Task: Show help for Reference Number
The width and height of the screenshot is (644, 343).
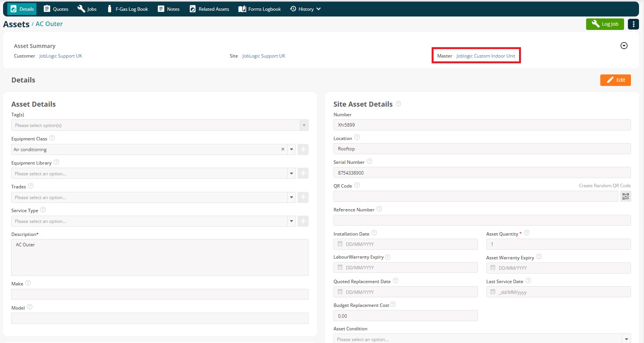Action: pyautogui.click(x=379, y=209)
